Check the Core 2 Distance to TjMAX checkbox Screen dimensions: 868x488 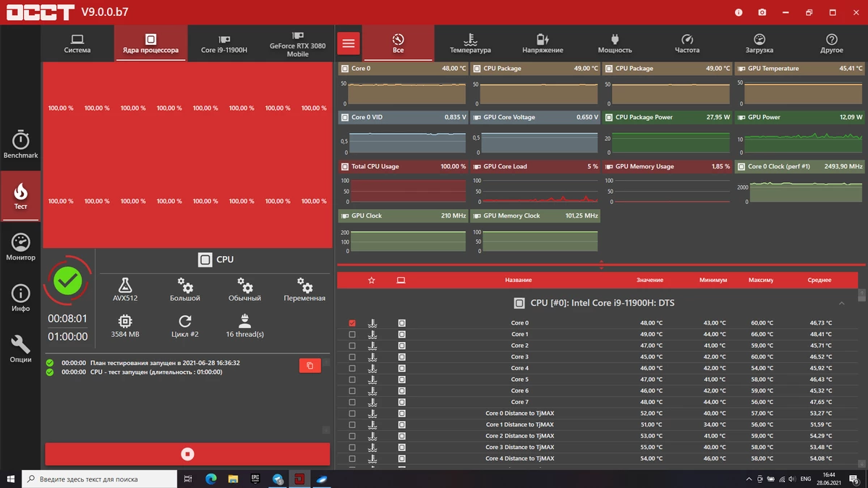[352, 436]
